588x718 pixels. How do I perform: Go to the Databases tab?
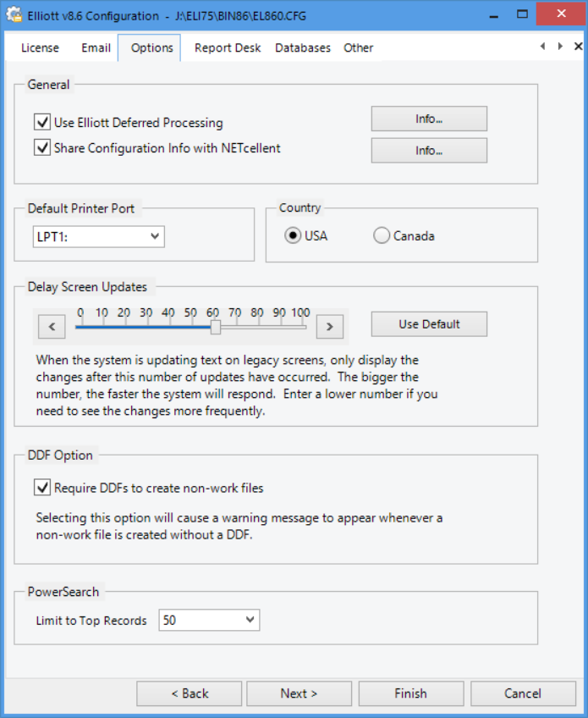303,47
